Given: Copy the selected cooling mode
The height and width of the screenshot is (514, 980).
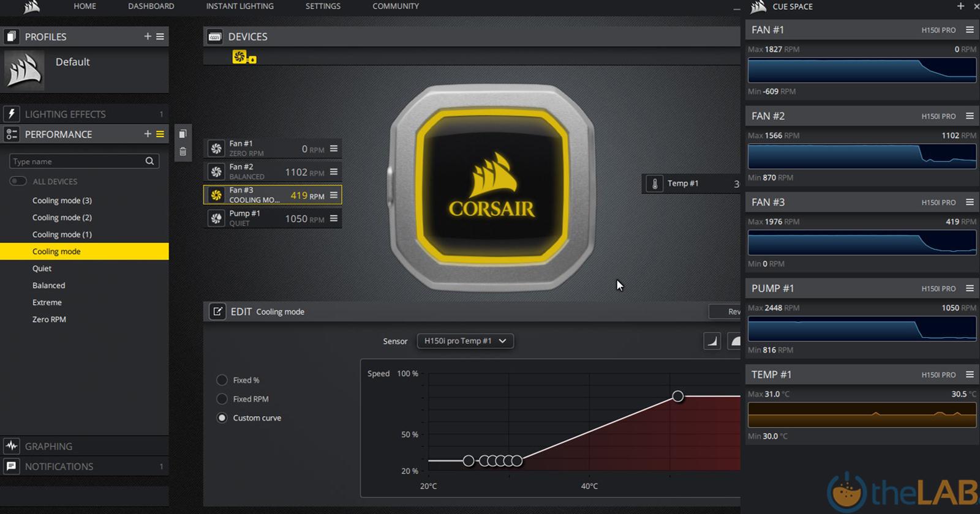Looking at the screenshot, I should 183,134.
